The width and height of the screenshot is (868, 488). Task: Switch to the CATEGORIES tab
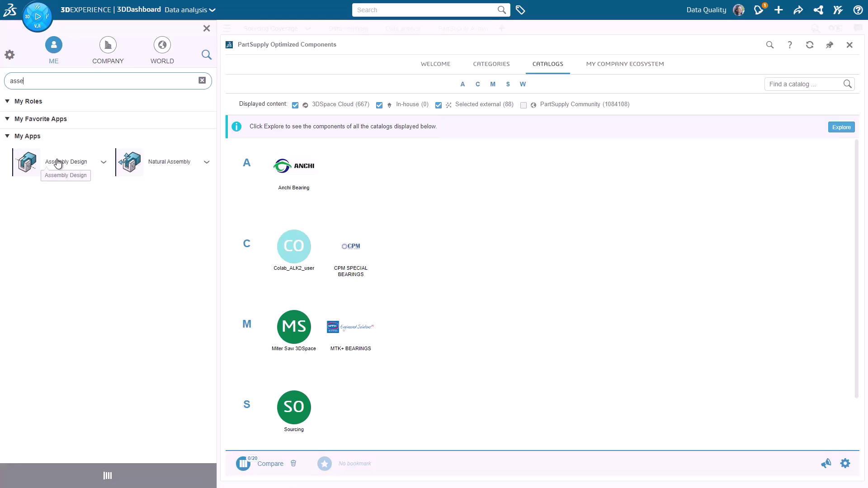click(491, 64)
